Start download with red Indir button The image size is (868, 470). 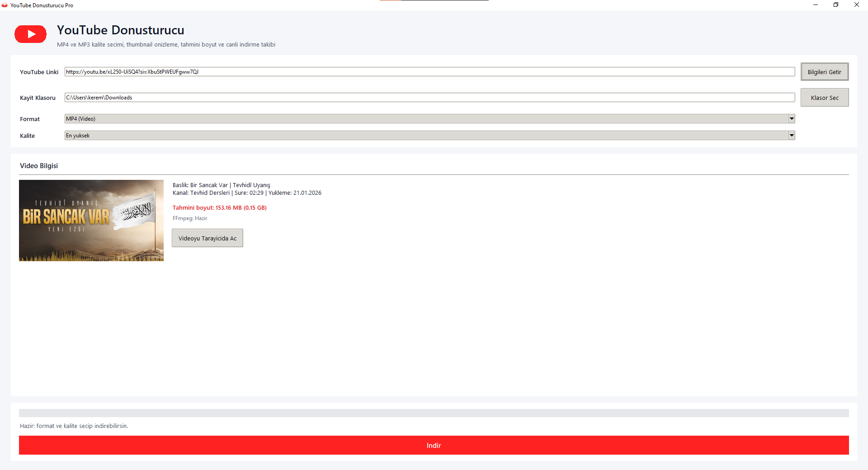[434, 445]
